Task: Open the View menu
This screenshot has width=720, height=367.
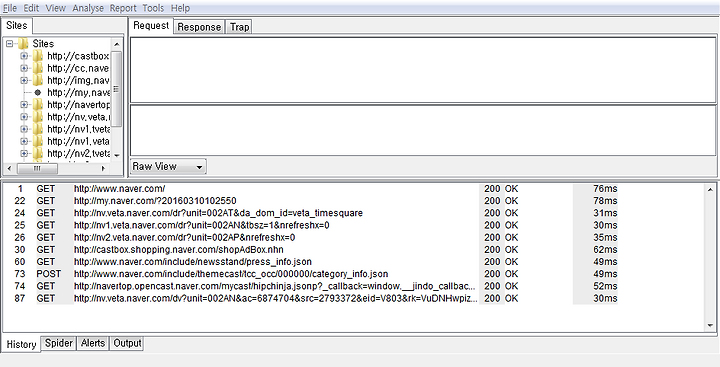Action: click(56, 8)
